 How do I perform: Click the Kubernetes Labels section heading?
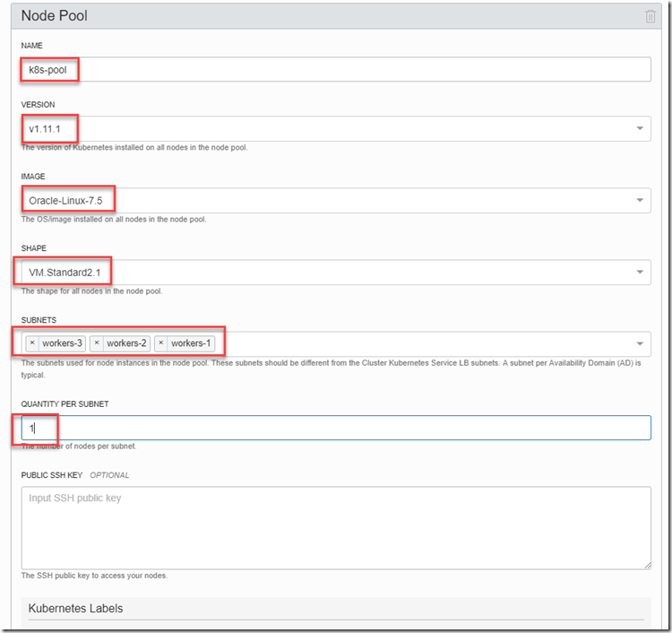75,608
